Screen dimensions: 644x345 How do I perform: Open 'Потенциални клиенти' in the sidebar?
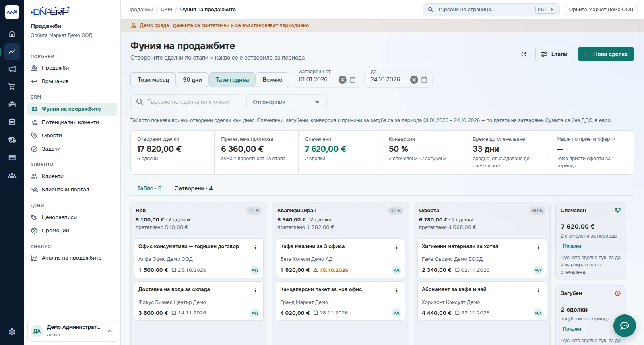coord(72,122)
